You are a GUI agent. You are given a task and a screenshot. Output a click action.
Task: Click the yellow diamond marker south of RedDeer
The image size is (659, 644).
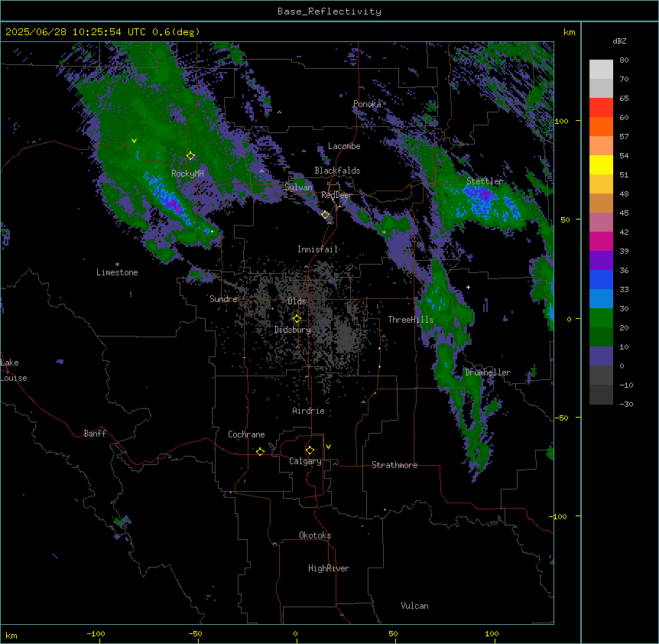(x=326, y=215)
